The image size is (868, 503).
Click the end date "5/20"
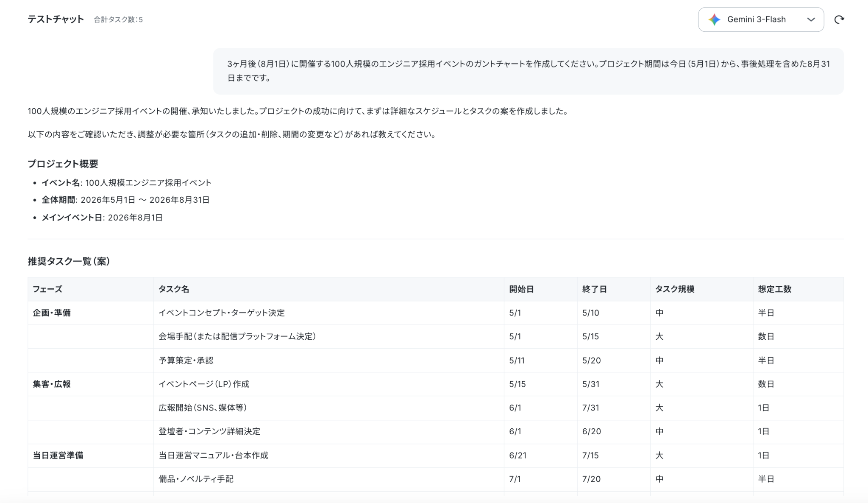coord(592,360)
